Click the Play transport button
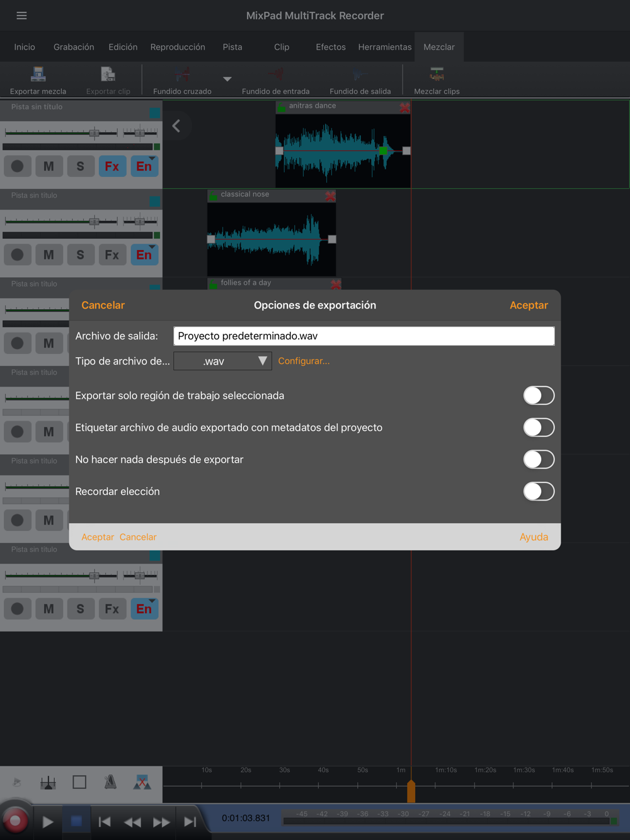630x840 pixels. pos(48,822)
